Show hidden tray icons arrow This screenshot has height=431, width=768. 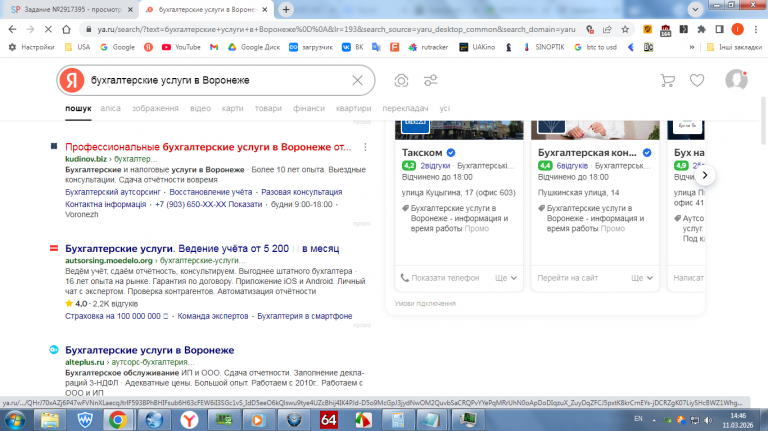point(654,420)
